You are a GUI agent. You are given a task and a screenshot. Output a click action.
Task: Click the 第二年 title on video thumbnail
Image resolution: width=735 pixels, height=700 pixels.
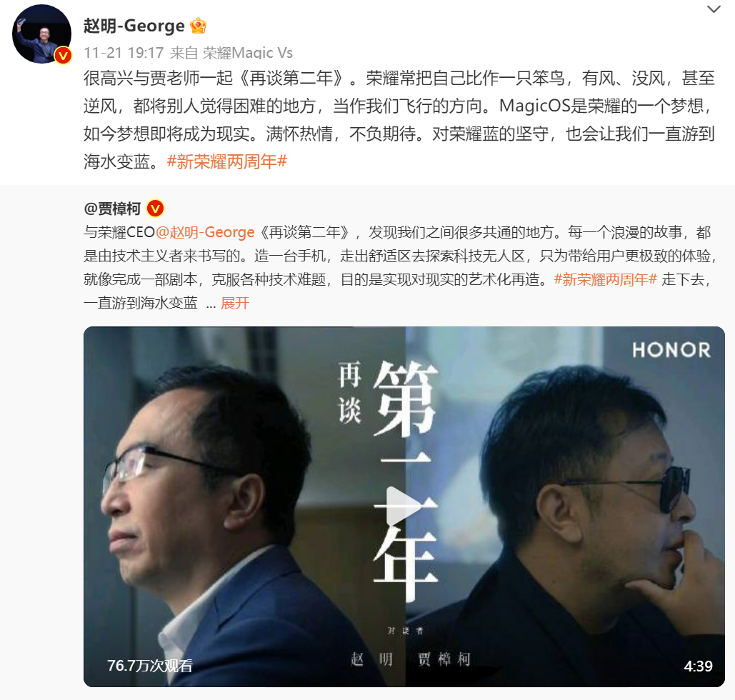click(x=405, y=481)
